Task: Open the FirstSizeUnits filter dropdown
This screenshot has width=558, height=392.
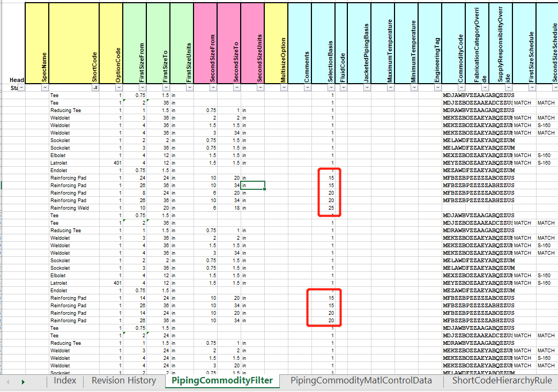Action: [189, 87]
